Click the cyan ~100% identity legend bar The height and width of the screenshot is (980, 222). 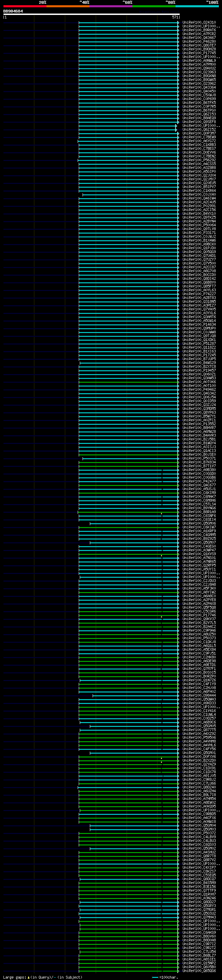point(197,6)
